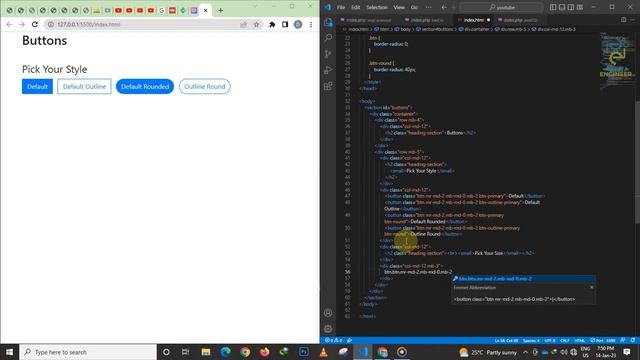
Task: View site information icon in address bar
Action: 51,24
